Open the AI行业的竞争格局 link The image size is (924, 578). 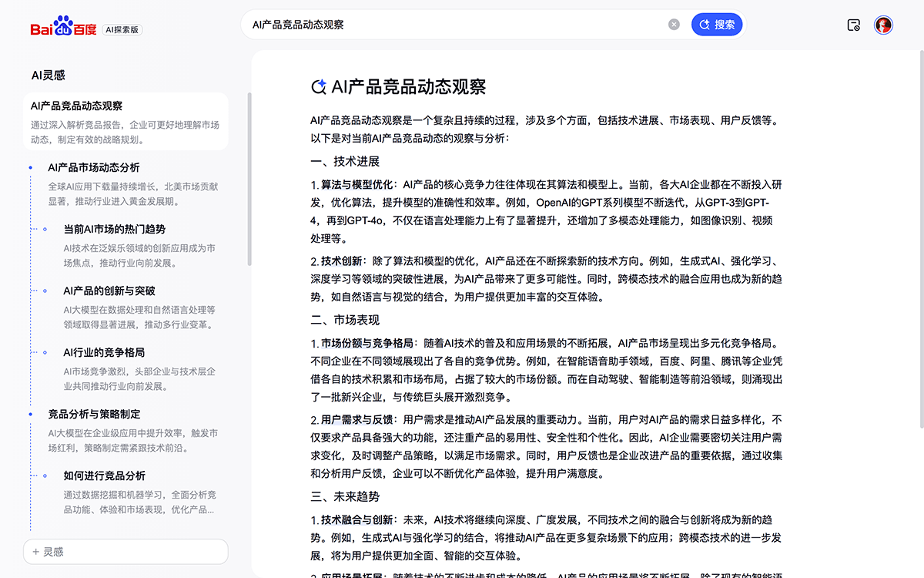click(x=103, y=352)
